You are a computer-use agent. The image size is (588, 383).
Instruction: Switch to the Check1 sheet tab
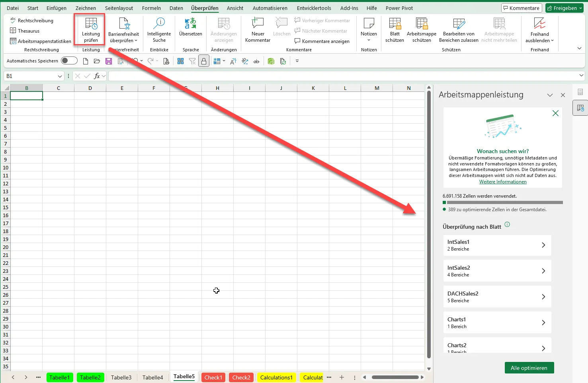tap(213, 377)
